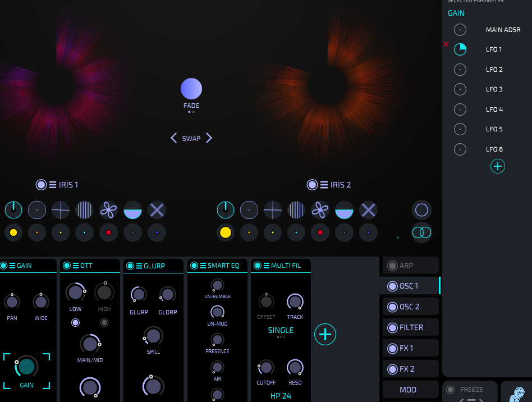
Task: Click the orange dot under IRIS 1
Action: point(37,232)
